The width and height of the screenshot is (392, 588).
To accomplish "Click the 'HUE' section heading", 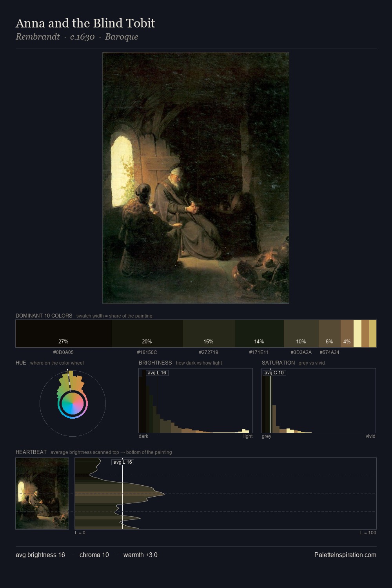I will 21,363.
